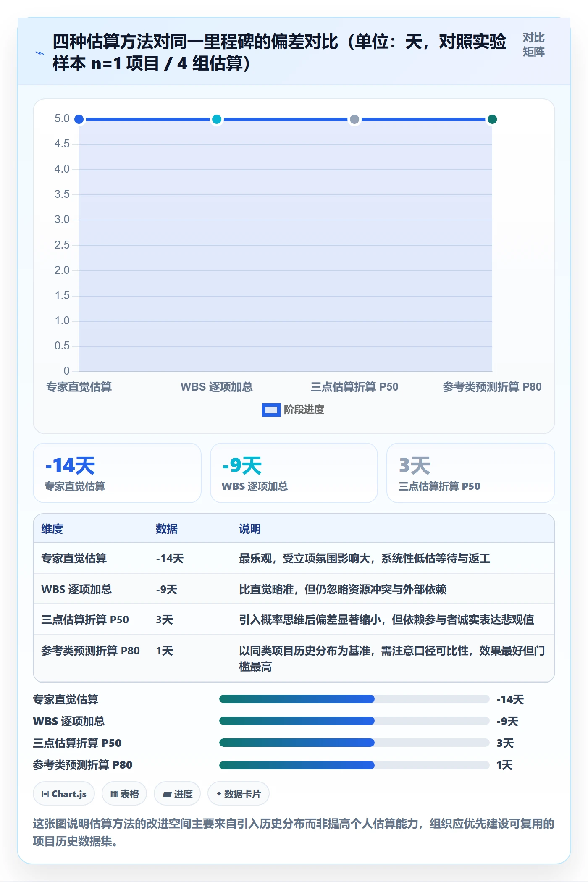The image size is (588, 882).
Task: Select the 参考类预测折算 P80 table row name
Action: (x=90, y=651)
